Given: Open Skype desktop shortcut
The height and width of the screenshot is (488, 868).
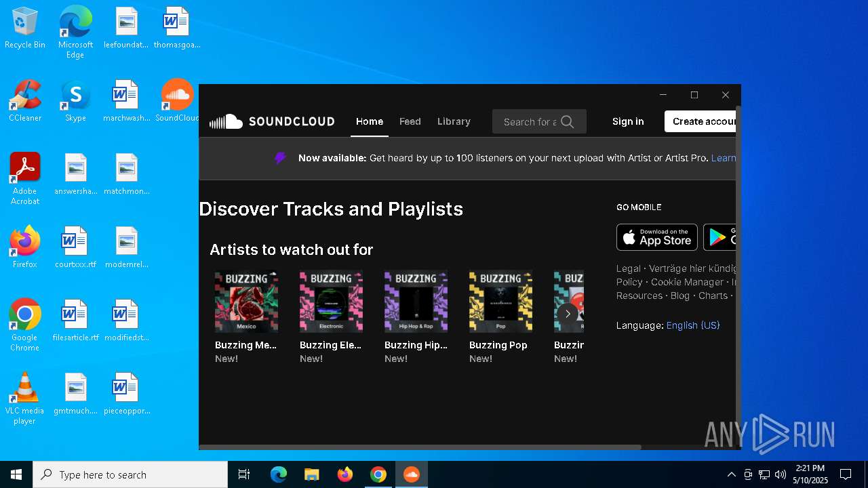Looking at the screenshot, I should 75,101.
